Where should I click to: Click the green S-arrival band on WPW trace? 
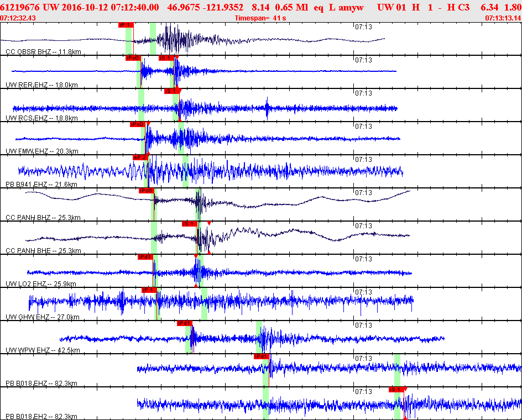pyautogui.click(x=259, y=337)
